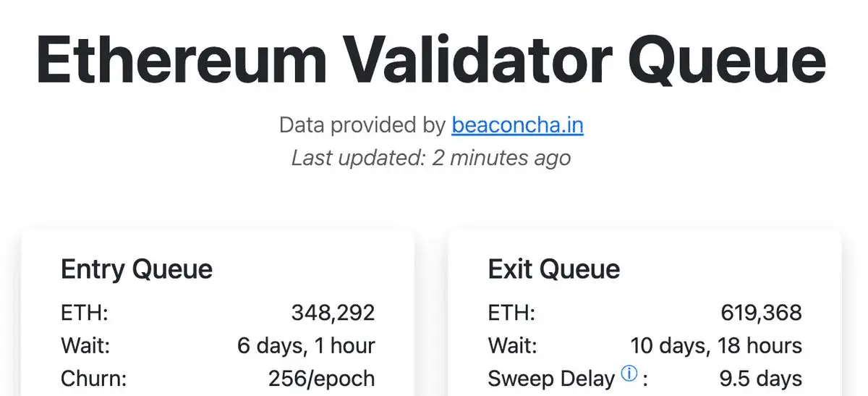Open the beaconcha.in link
Screen dimensions: 868x396
pos(517,125)
